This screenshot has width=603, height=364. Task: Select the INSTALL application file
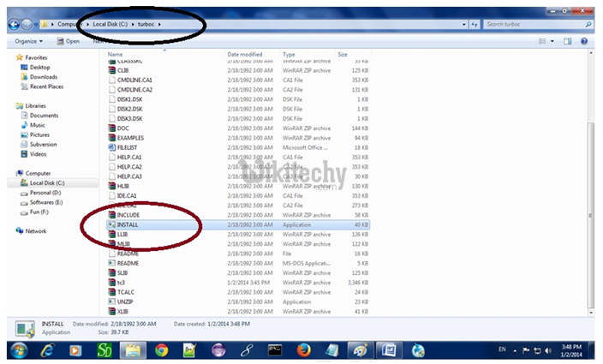[x=127, y=224]
